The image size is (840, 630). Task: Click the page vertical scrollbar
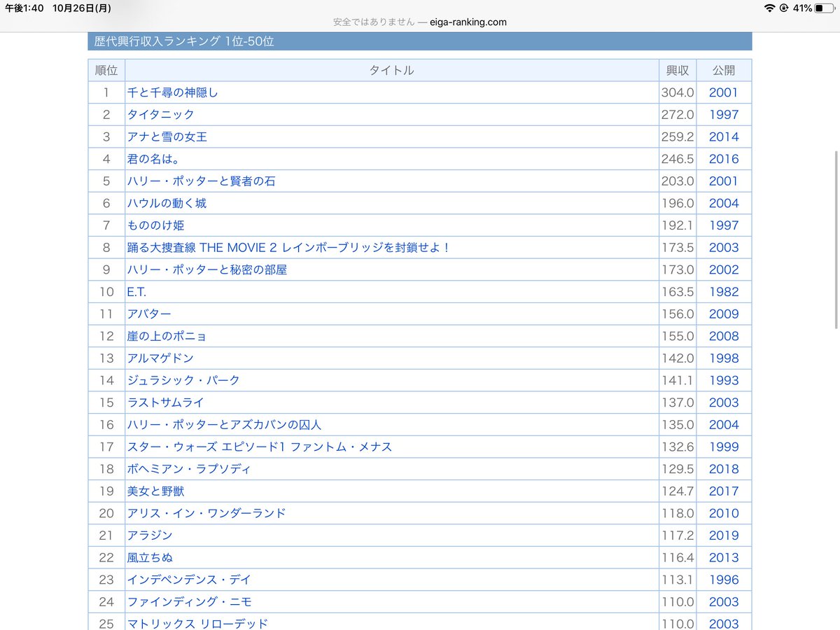click(x=836, y=240)
